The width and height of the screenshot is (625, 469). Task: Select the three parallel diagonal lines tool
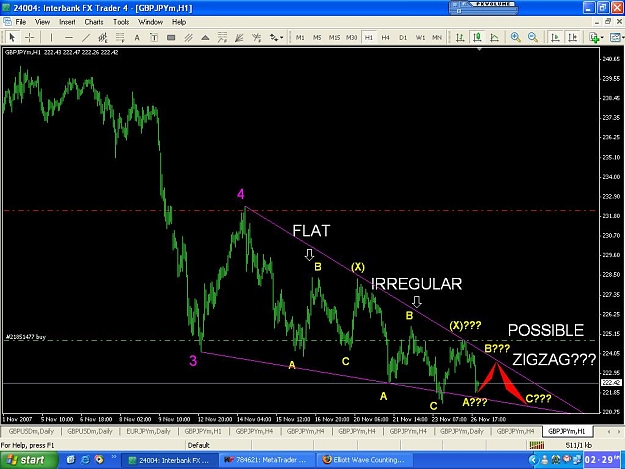pos(188,37)
